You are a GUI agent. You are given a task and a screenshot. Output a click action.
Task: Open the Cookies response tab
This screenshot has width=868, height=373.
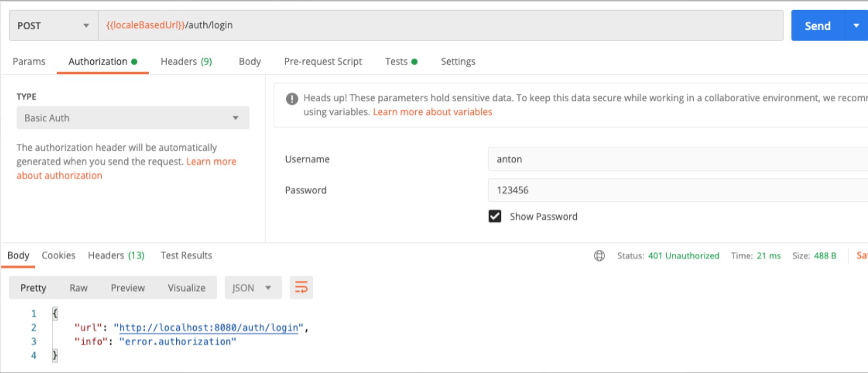[59, 255]
